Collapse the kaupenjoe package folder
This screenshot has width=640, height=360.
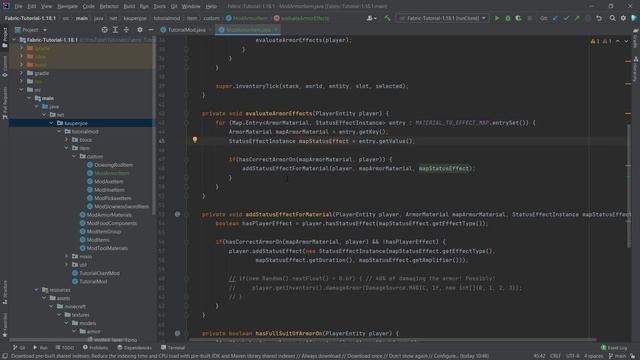click(51, 123)
